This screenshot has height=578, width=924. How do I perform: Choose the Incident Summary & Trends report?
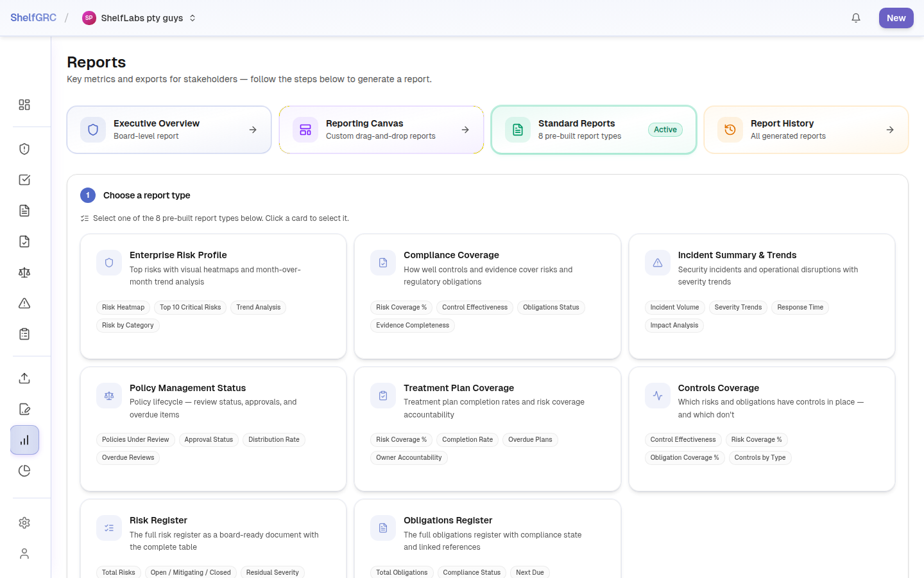762,296
